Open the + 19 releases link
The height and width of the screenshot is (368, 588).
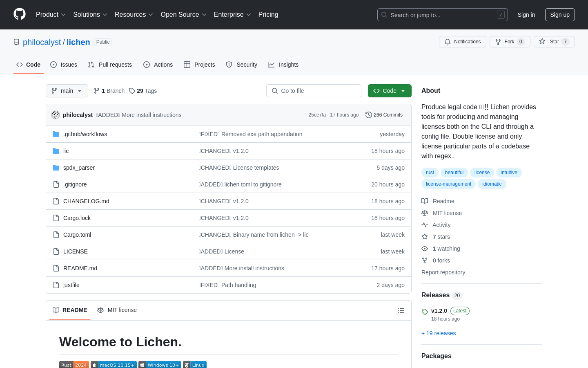[x=439, y=333]
